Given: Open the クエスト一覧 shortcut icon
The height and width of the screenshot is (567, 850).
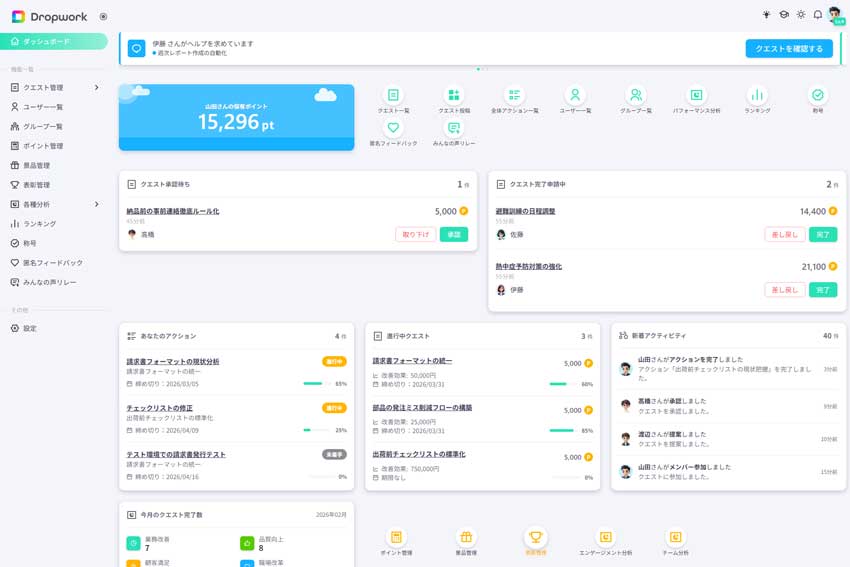Looking at the screenshot, I should (x=393, y=95).
